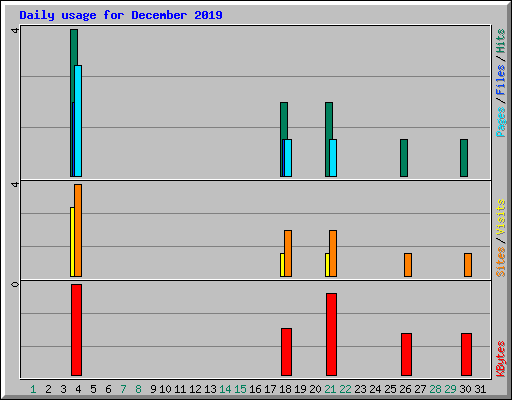Click the yellow Visits bar for day 4

[x=72, y=242]
